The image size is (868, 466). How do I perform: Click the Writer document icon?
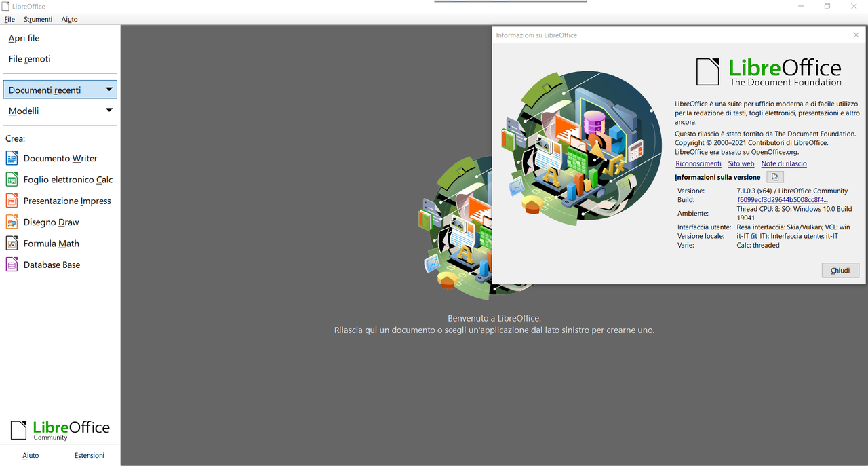click(x=12, y=158)
